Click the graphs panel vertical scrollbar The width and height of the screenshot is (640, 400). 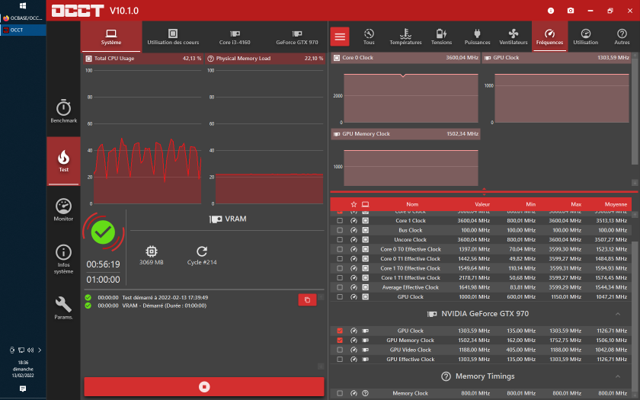pyautogui.click(x=635, y=110)
